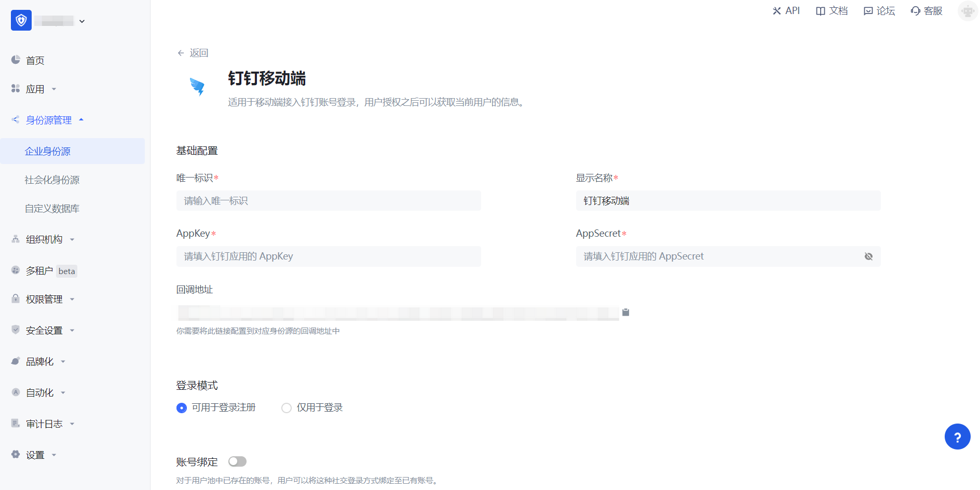The image size is (980, 490).
Task: Open the 论坛 forum link
Action: tap(879, 11)
